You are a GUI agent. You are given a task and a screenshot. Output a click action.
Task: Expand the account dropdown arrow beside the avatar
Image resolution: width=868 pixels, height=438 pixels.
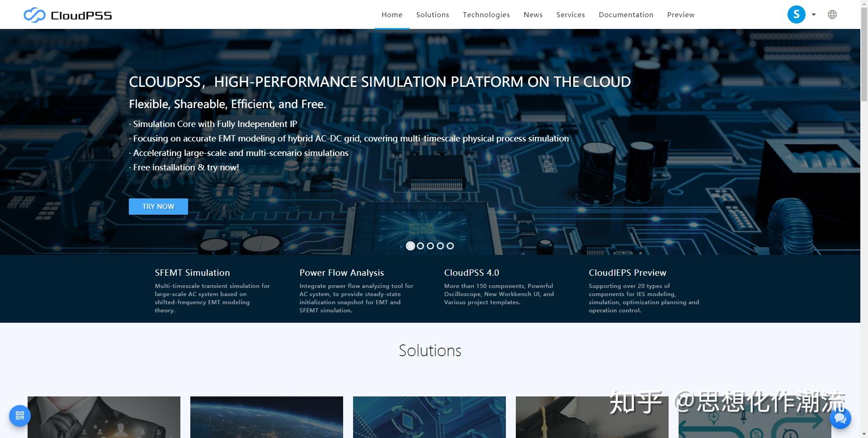pos(813,14)
